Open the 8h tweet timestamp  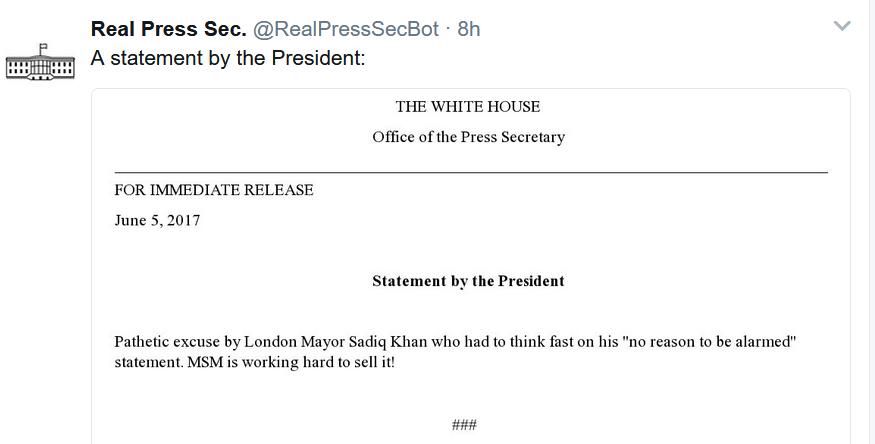(x=469, y=29)
